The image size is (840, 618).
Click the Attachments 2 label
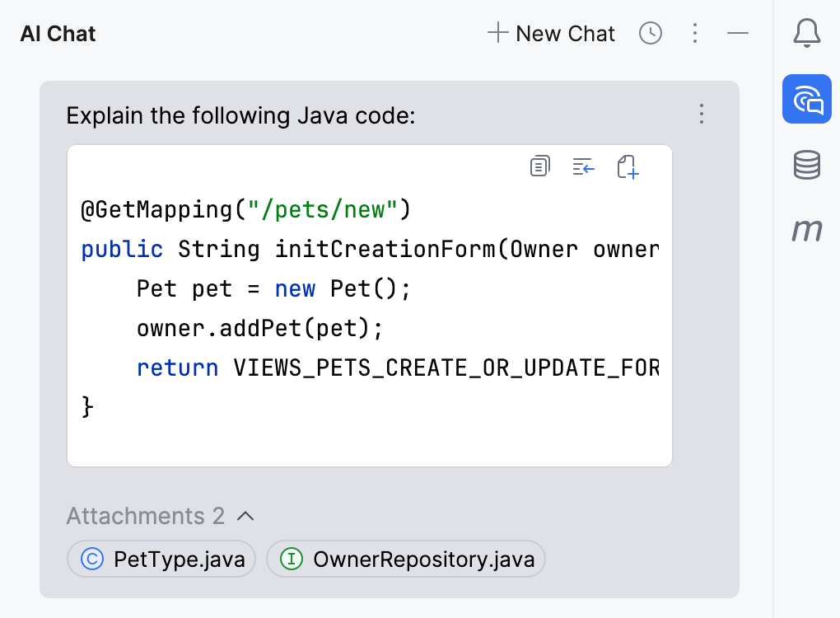pos(146,517)
